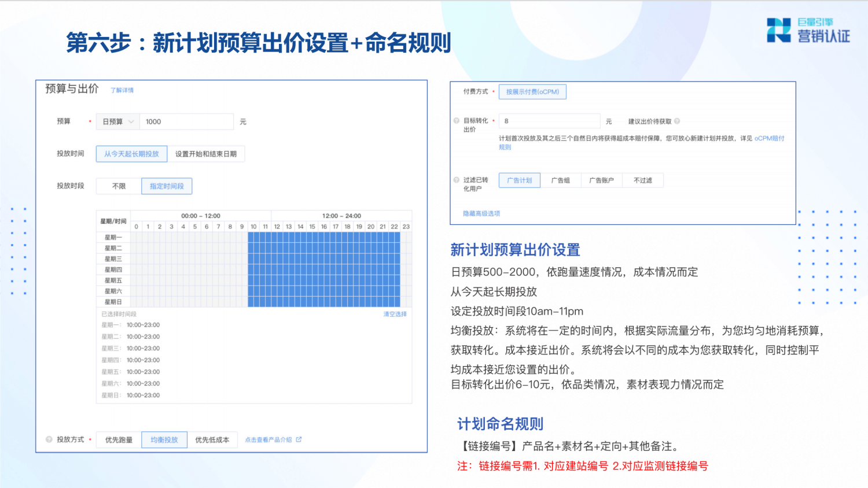
Task: Choose 不过滤 for converted users
Action: (643, 180)
